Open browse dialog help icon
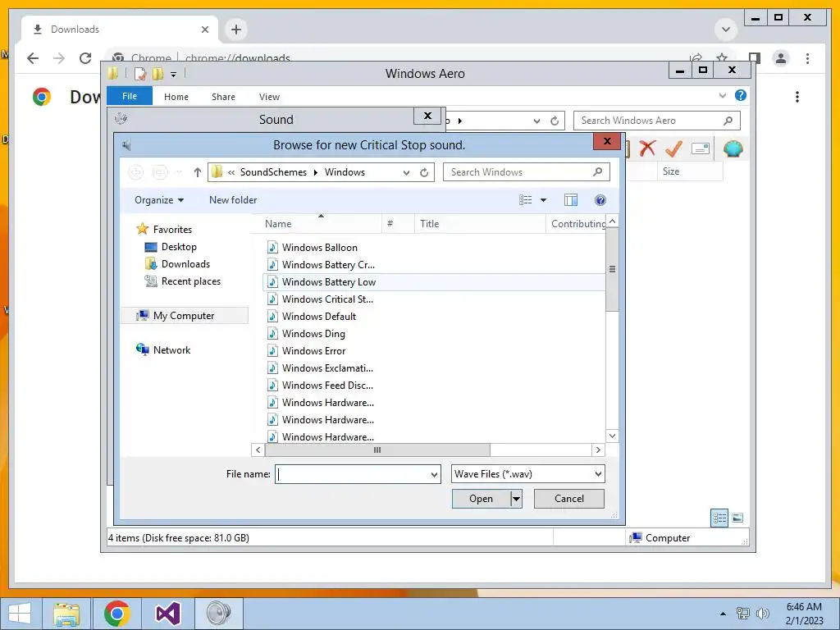Screen dimensions: 840x630 tap(600, 200)
